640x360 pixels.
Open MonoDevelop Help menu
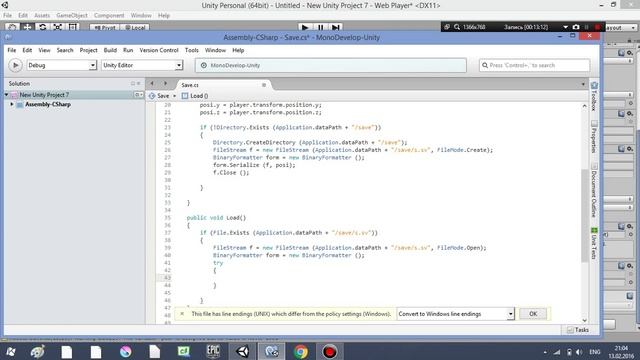(x=238, y=50)
